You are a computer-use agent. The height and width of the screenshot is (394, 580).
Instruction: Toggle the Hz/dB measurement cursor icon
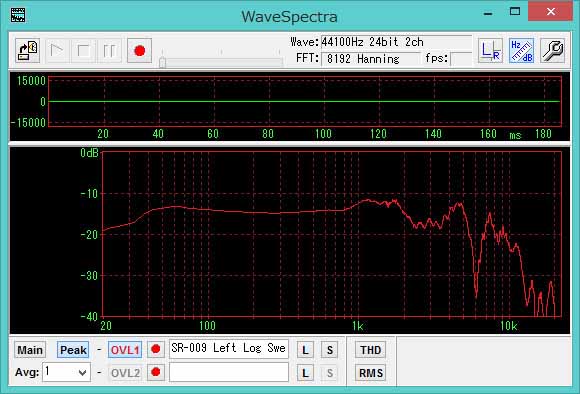coord(521,51)
